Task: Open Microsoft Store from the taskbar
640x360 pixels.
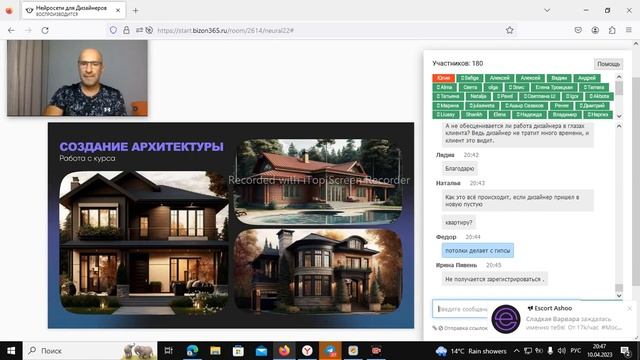Action: tap(238, 351)
